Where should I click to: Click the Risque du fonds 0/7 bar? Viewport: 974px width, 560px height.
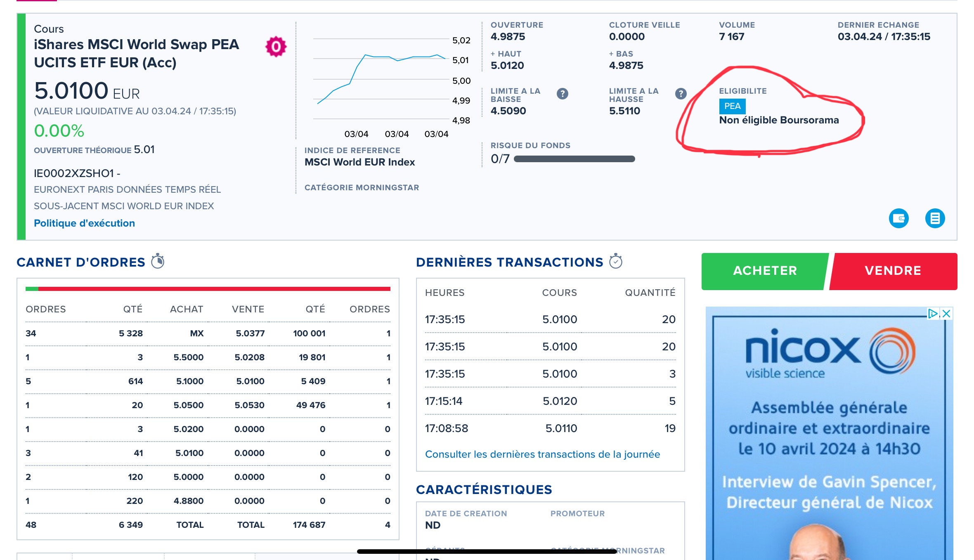pyautogui.click(x=574, y=159)
